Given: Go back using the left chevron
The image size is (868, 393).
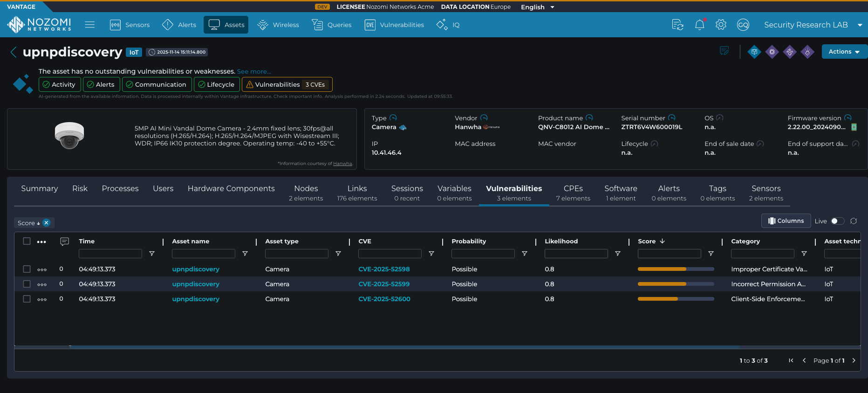Looking at the screenshot, I should pos(14,52).
